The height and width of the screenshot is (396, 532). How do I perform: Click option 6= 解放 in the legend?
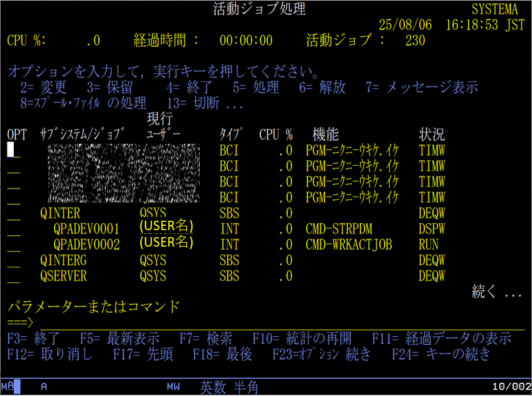(322, 88)
